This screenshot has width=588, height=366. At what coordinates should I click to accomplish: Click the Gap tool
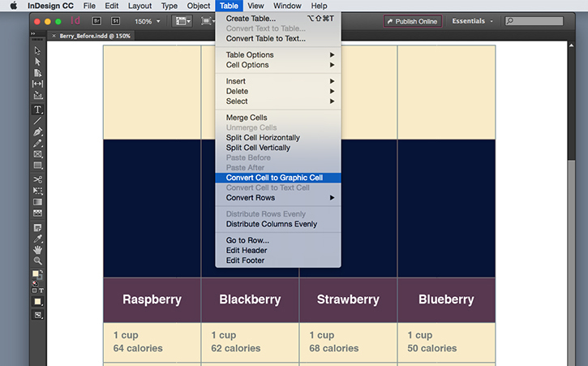[37, 84]
